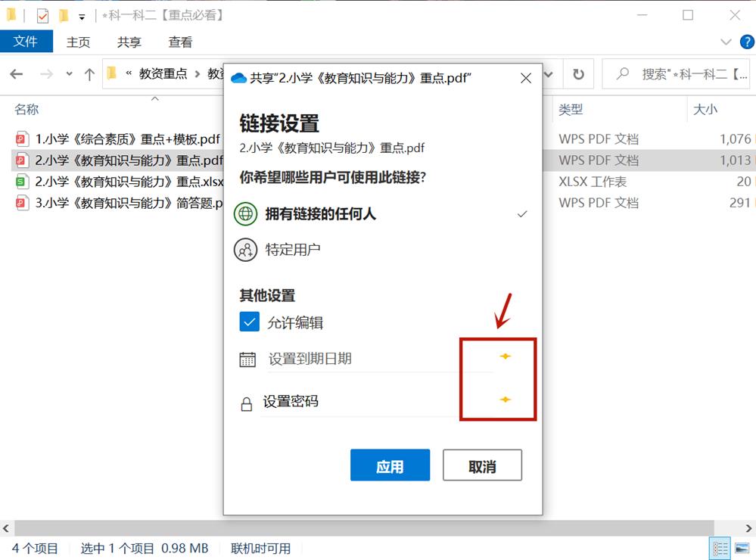Open the 共享 ribbon tab

coord(128,42)
